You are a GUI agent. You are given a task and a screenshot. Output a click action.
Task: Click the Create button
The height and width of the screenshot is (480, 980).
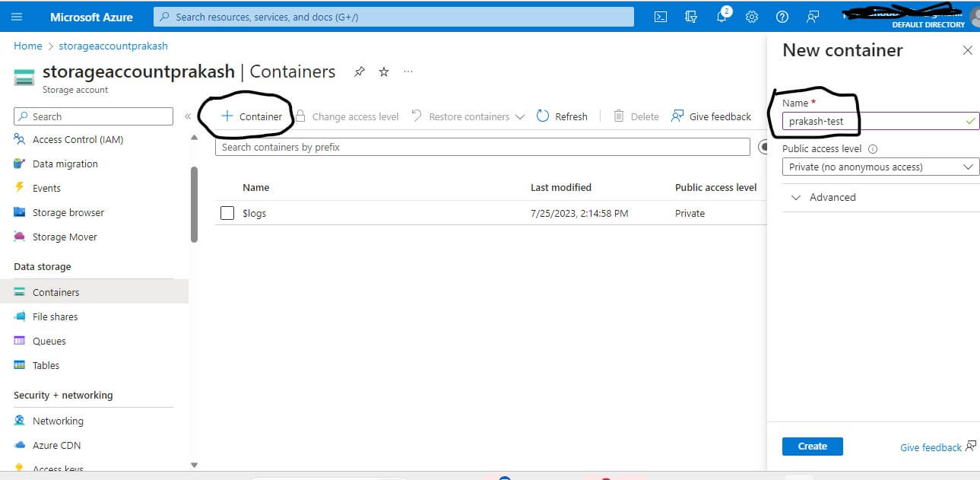pos(812,447)
